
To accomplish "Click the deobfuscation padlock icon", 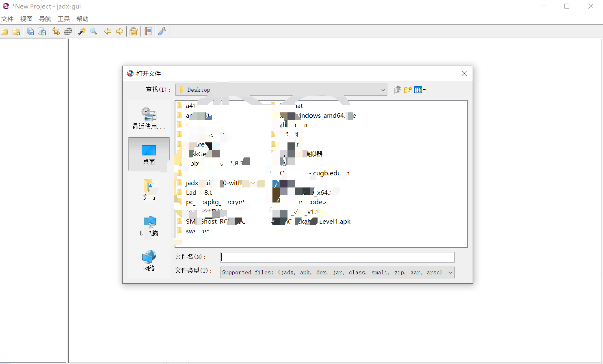I will 134,32.
